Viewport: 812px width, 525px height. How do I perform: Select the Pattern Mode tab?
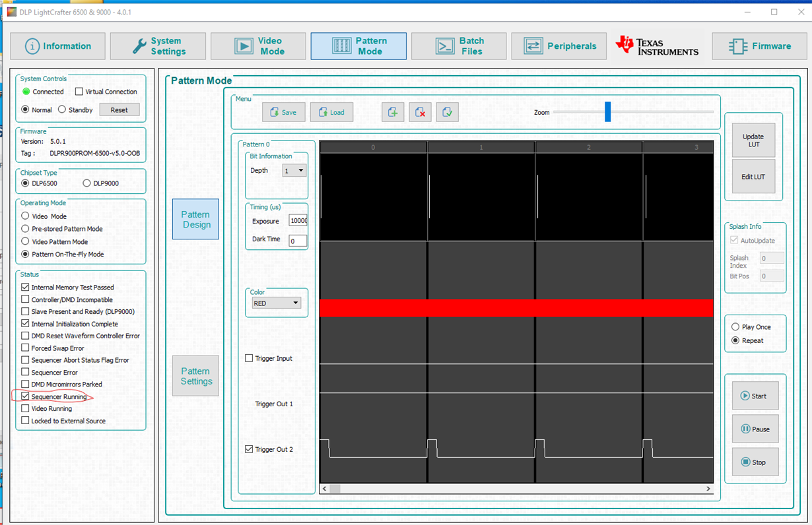(358, 46)
